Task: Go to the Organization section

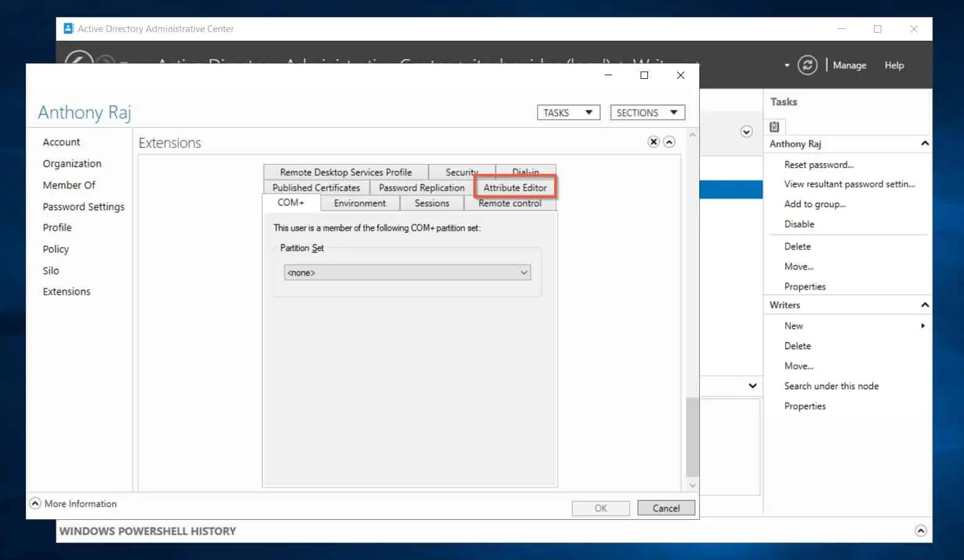Action: click(x=72, y=163)
